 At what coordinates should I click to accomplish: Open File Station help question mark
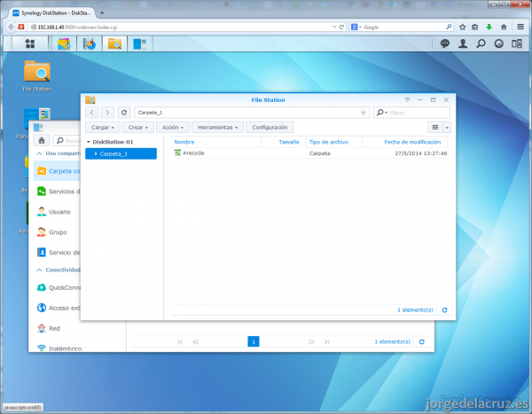[407, 100]
